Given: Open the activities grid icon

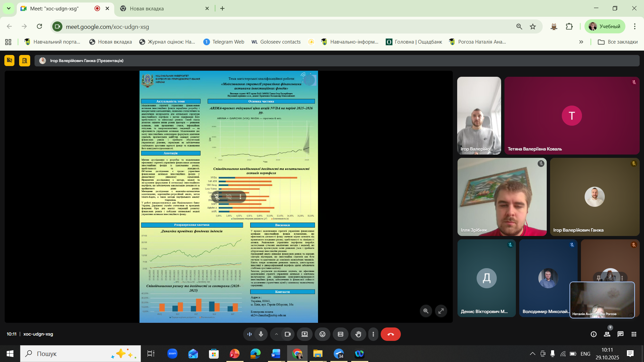Looking at the screenshot, I should (634, 334).
